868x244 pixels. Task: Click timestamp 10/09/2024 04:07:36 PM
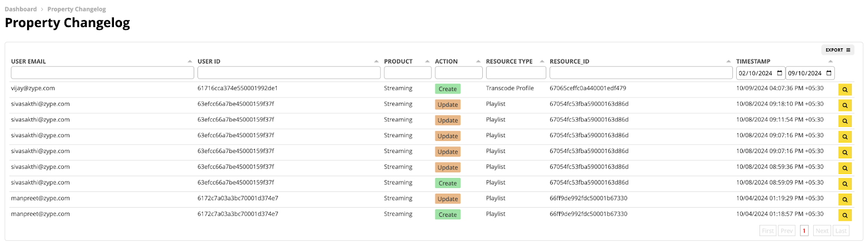pyautogui.click(x=780, y=88)
